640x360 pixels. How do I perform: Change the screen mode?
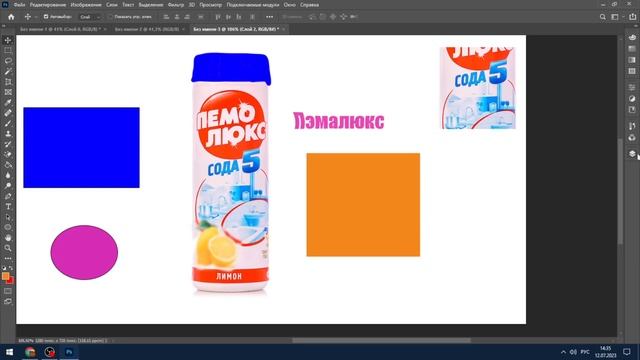[8, 302]
